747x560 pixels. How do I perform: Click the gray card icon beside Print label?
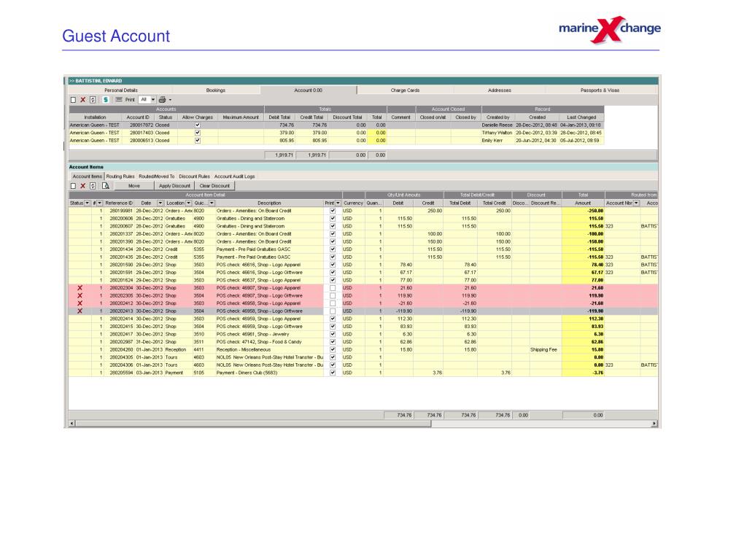click(119, 100)
